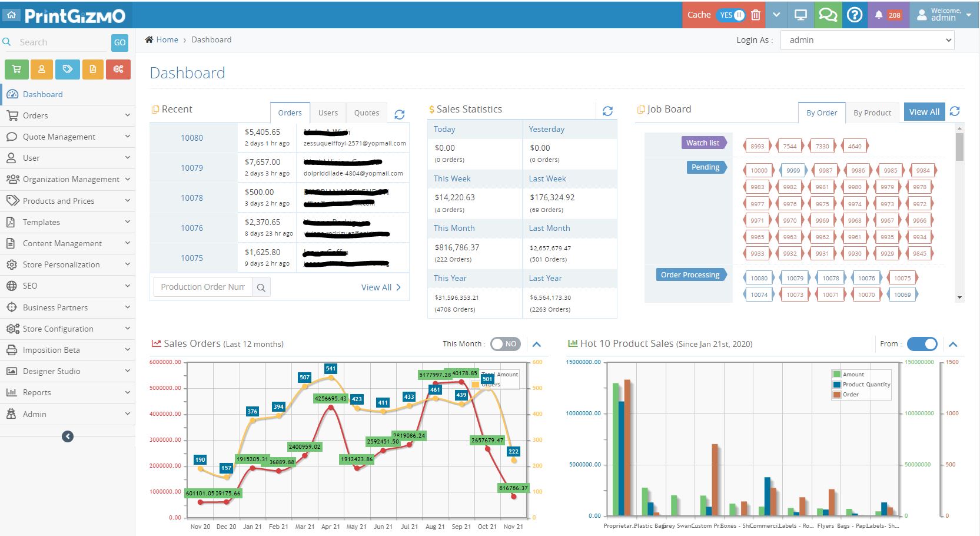The width and height of the screenshot is (980, 536).
Task: Click the green shopping cart shortcut icon
Action: [x=16, y=70]
